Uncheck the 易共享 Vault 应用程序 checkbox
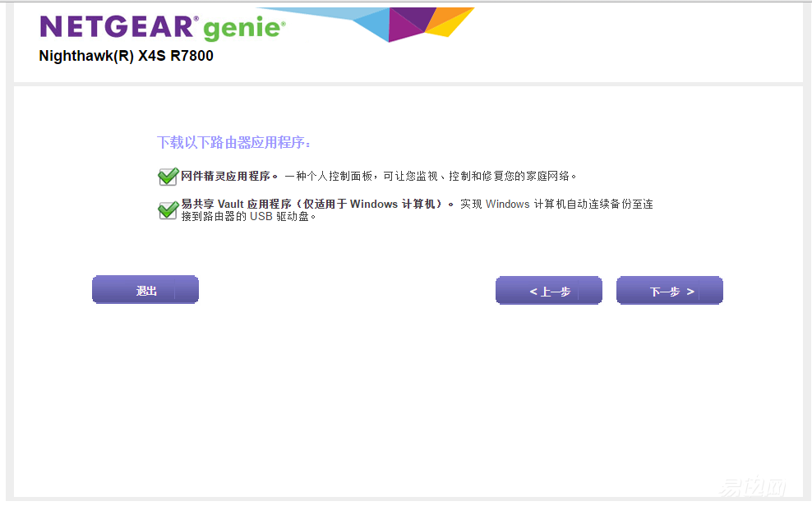The width and height of the screenshot is (812, 506). pos(168,210)
